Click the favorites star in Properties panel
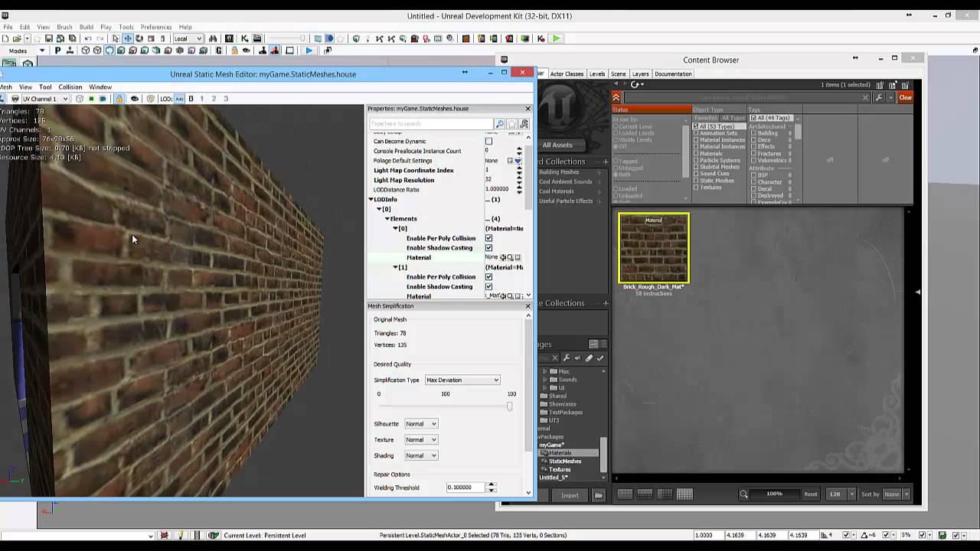 click(x=512, y=124)
